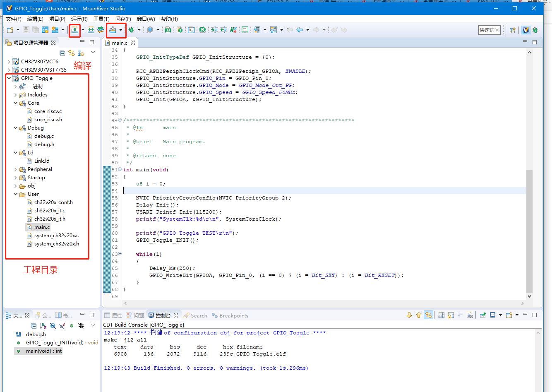
Task: Select debug.h entry in outline
Action: click(x=36, y=334)
